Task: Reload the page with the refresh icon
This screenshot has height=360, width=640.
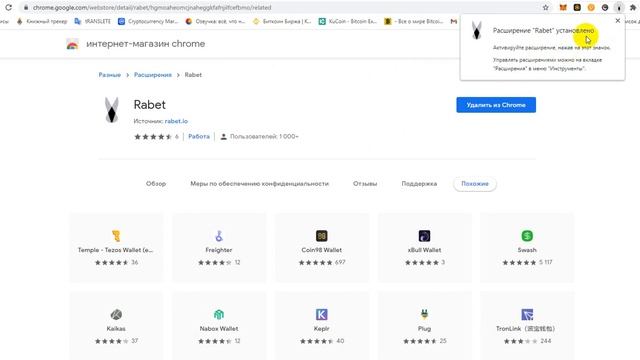Action: [8, 7]
